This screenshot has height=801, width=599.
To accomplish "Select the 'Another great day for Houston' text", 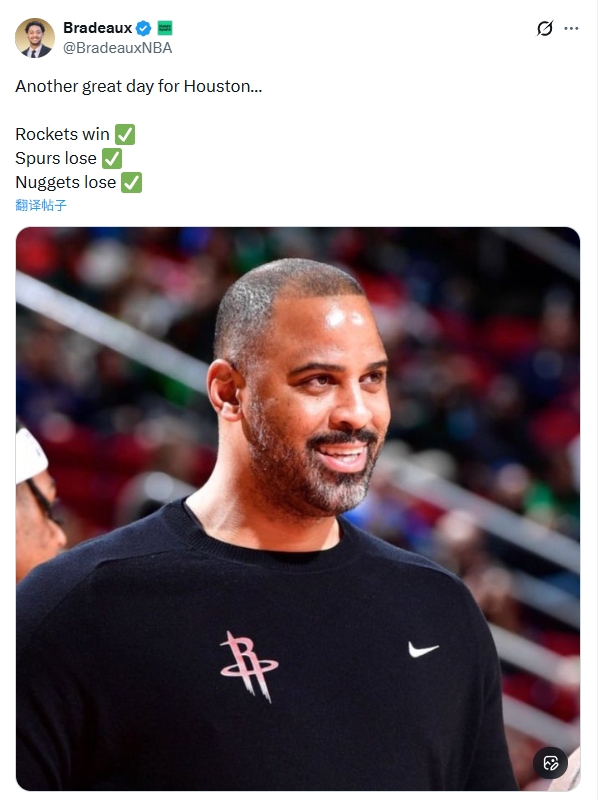I will click(x=138, y=86).
